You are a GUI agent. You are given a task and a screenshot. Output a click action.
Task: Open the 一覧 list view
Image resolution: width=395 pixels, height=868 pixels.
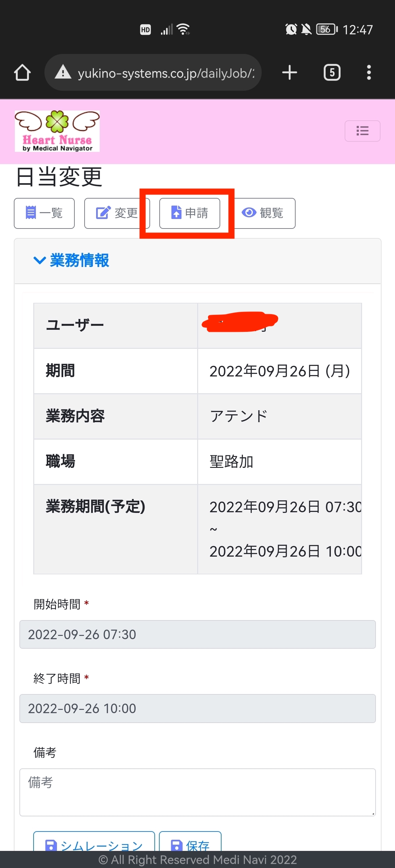[44, 213]
